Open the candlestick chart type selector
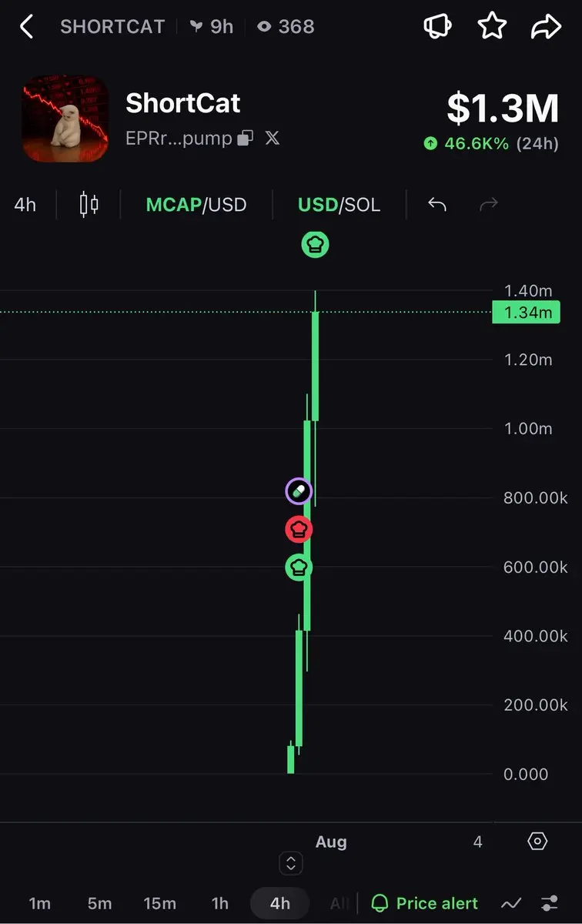 coord(89,204)
